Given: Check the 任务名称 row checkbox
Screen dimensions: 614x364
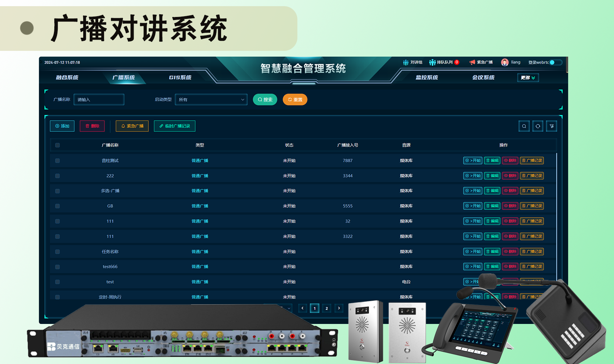Looking at the screenshot, I should coord(57,252).
